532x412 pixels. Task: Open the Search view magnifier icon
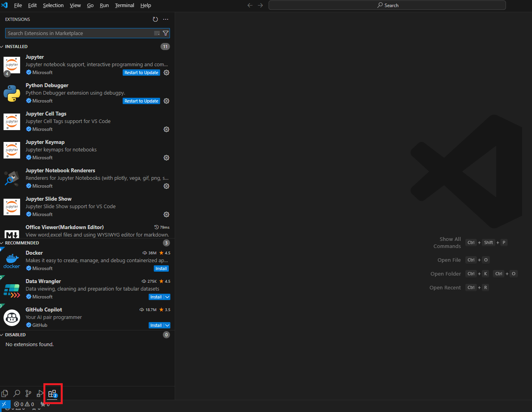pyautogui.click(x=17, y=393)
